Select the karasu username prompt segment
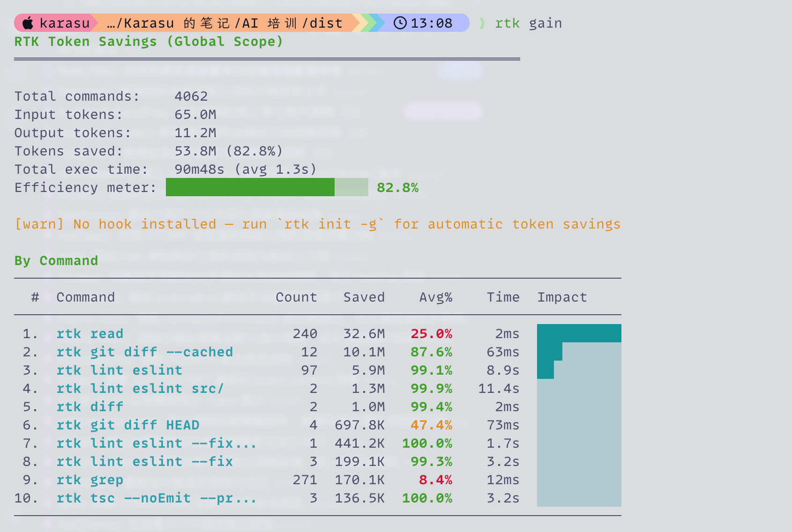792x532 pixels. pos(56,23)
